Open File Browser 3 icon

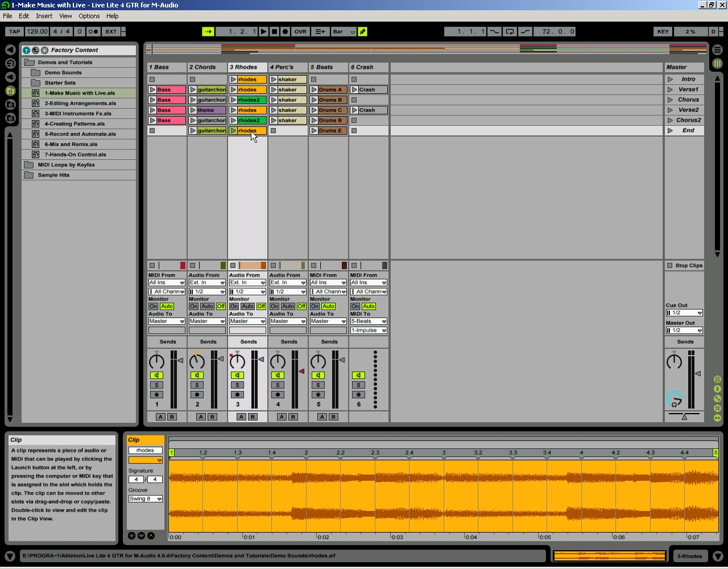(x=10, y=118)
